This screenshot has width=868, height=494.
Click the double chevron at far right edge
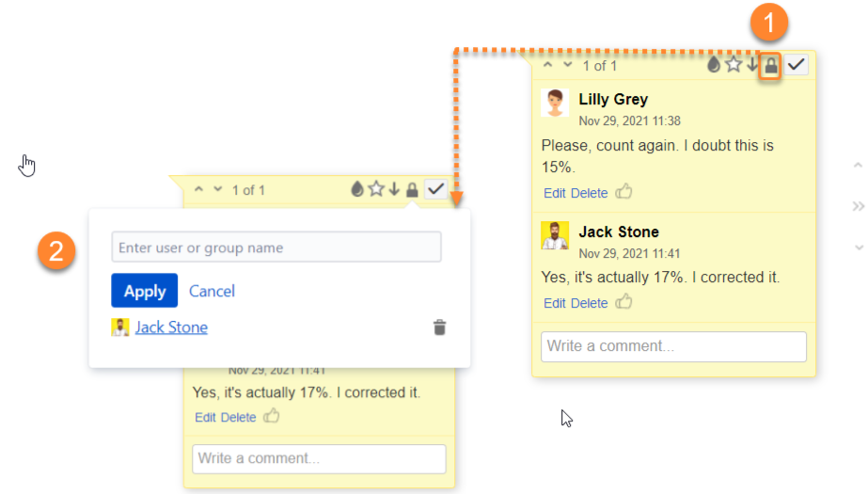858,206
